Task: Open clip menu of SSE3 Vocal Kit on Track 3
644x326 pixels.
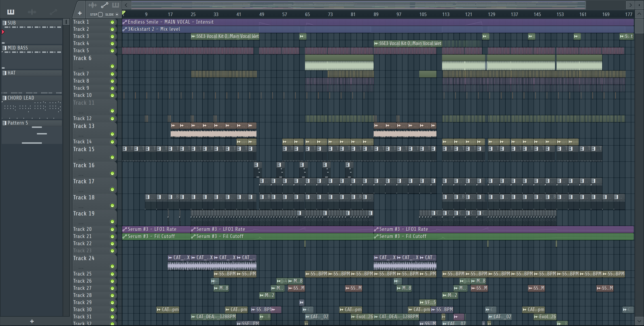Action: pyautogui.click(x=193, y=36)
